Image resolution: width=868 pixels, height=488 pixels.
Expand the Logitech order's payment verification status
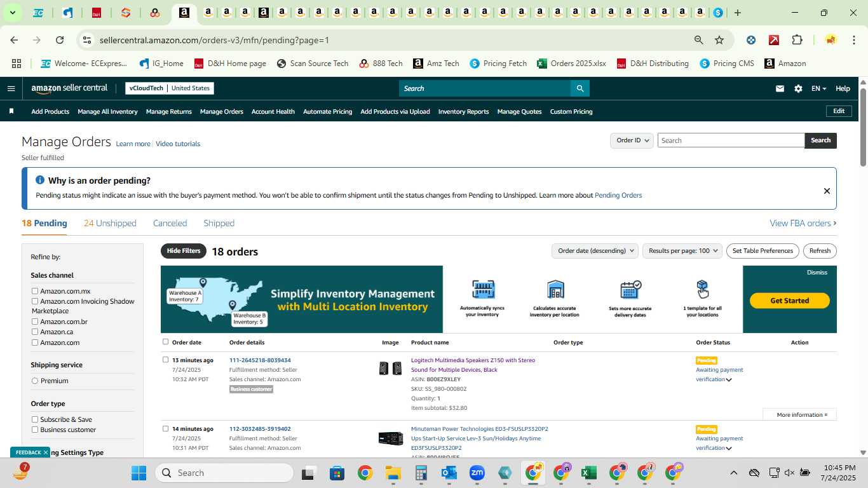729,380
